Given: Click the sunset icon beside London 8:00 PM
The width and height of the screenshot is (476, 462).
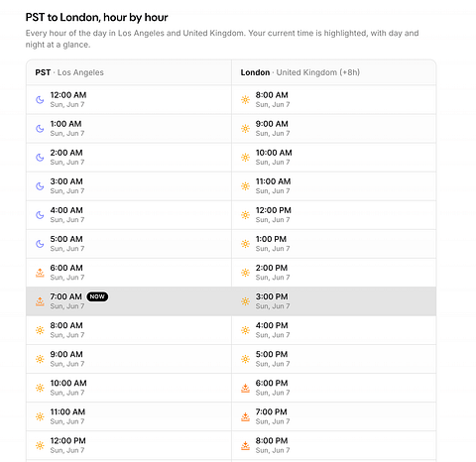Looking at the screenshot, I should coord(245,445).
